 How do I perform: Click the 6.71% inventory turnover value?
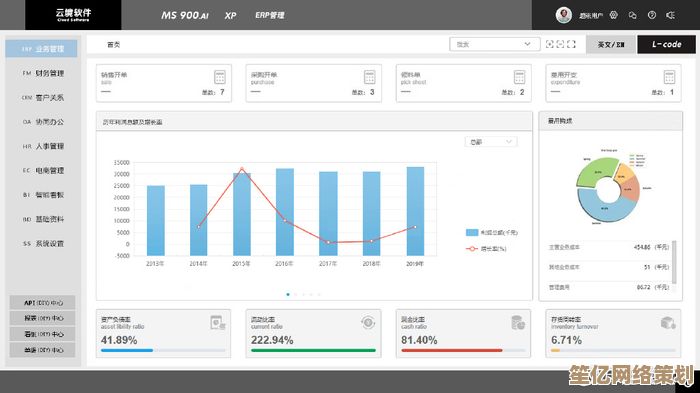566,340
